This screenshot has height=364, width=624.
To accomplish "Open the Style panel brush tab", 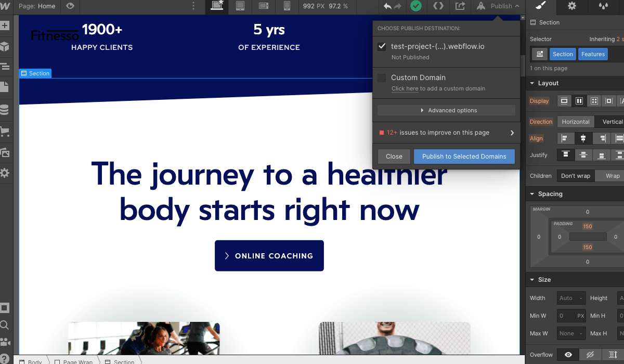I will click(541, 6).
